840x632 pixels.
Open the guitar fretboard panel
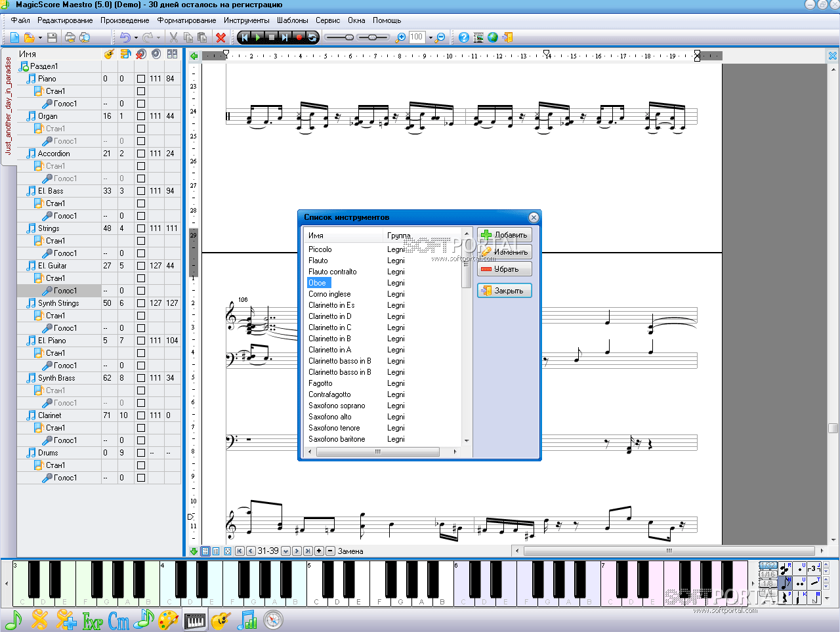[x=220, y=620]
